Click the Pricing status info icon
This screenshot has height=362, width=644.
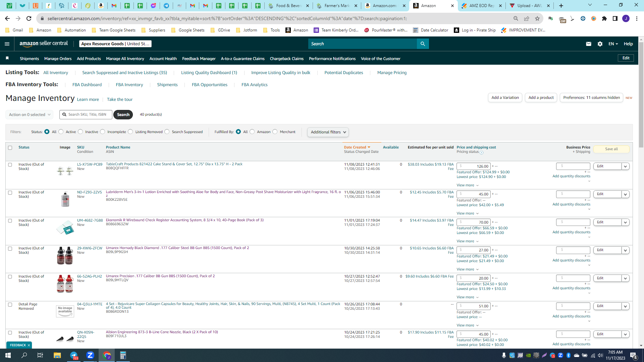coord(482,153)
